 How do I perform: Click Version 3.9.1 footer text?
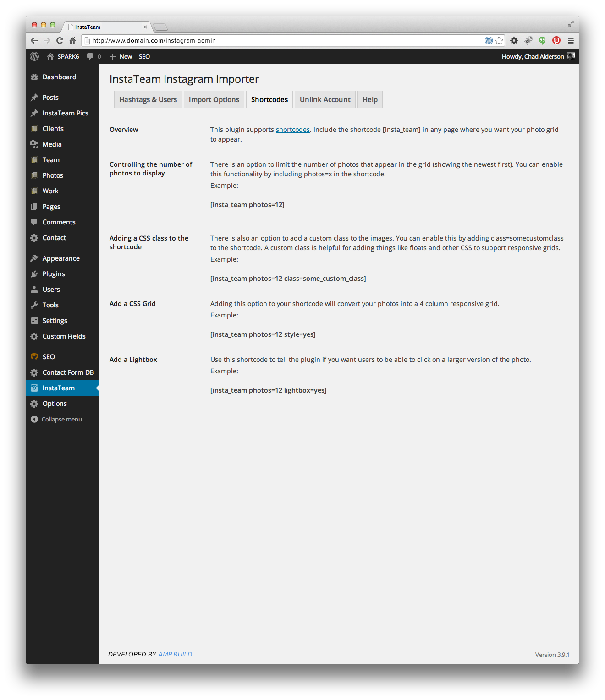(x=552, y=655)
